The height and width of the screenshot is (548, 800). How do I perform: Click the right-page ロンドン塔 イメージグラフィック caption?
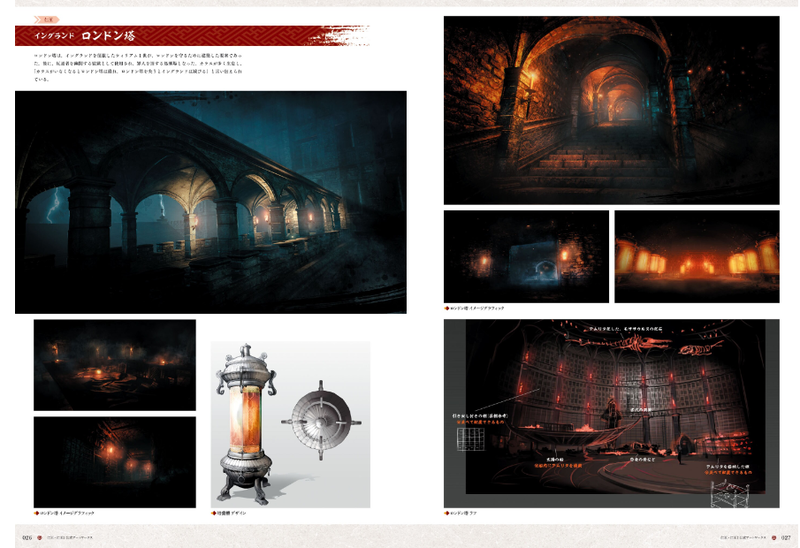click(x=477, y=308)
